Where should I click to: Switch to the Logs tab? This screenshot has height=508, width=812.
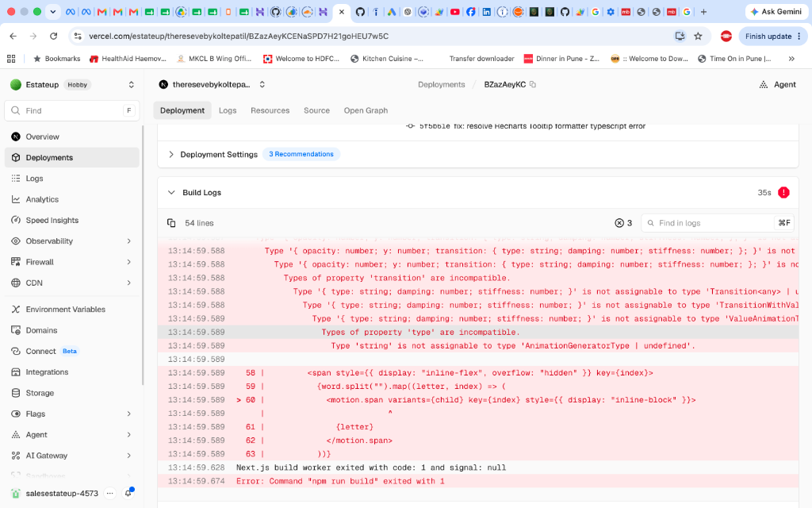[228, 110]
